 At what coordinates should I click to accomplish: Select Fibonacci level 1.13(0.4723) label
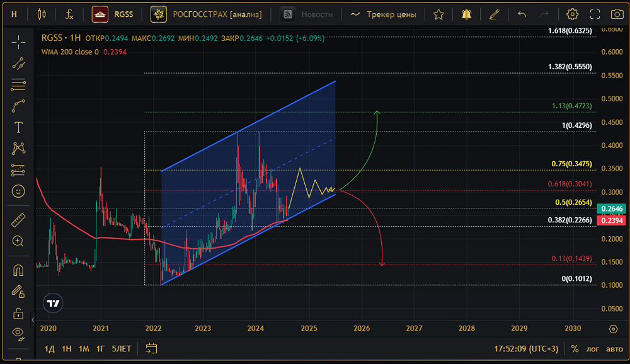(572, 106)
